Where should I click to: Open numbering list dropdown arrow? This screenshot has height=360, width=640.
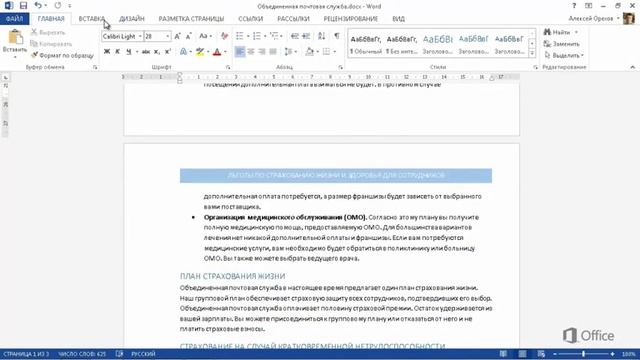coord(265,36)
